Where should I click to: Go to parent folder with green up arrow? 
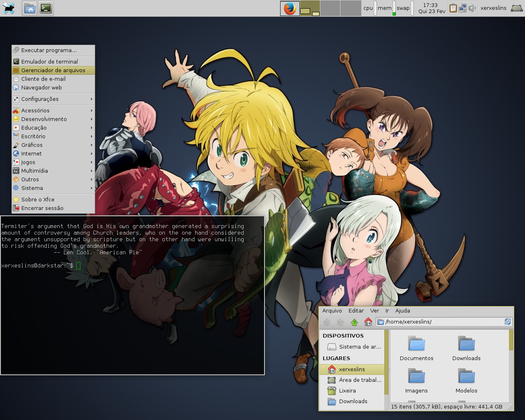[x=354, y=322]
